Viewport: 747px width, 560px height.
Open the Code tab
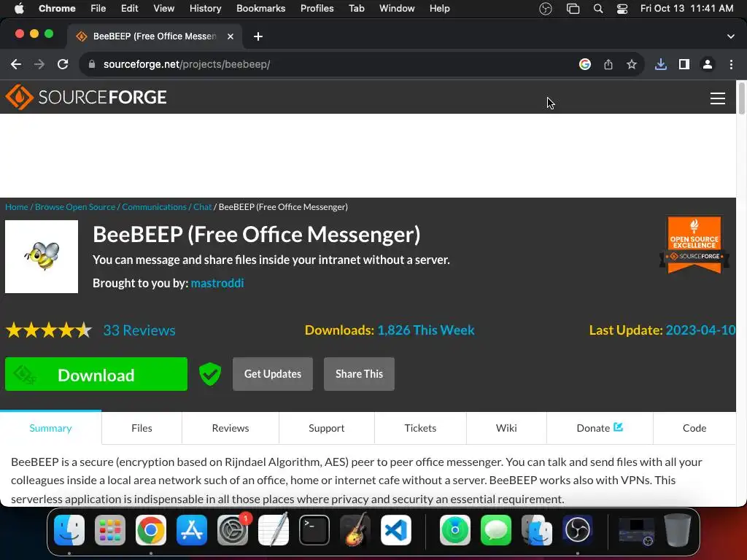click(694, 427)
